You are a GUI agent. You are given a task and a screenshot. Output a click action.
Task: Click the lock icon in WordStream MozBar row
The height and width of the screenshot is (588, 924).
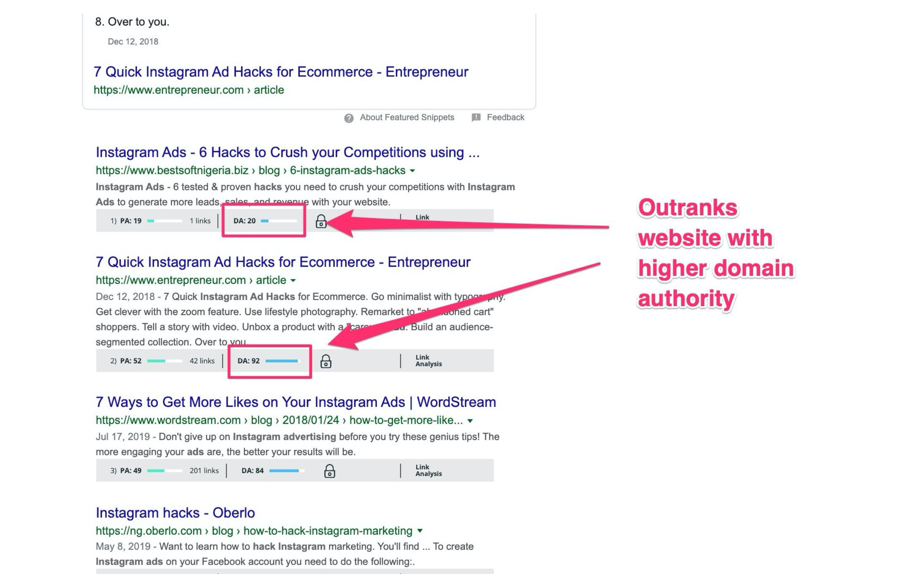[x=330, y=471]
